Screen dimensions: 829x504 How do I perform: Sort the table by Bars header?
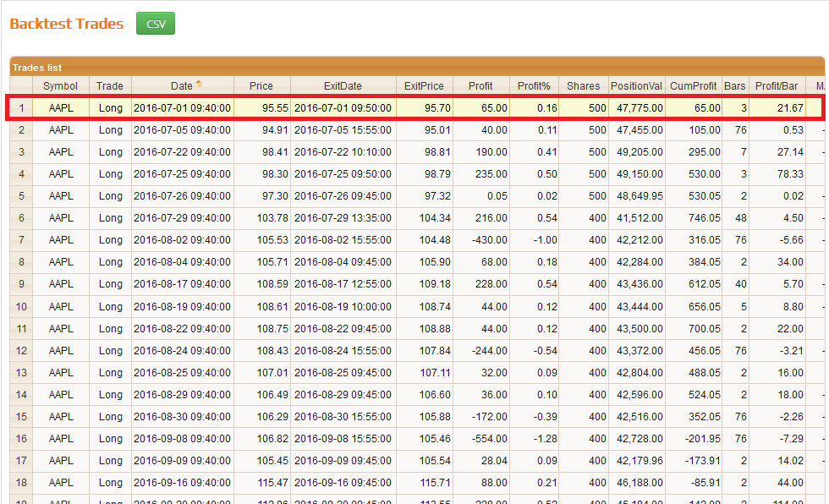(735, 86)
